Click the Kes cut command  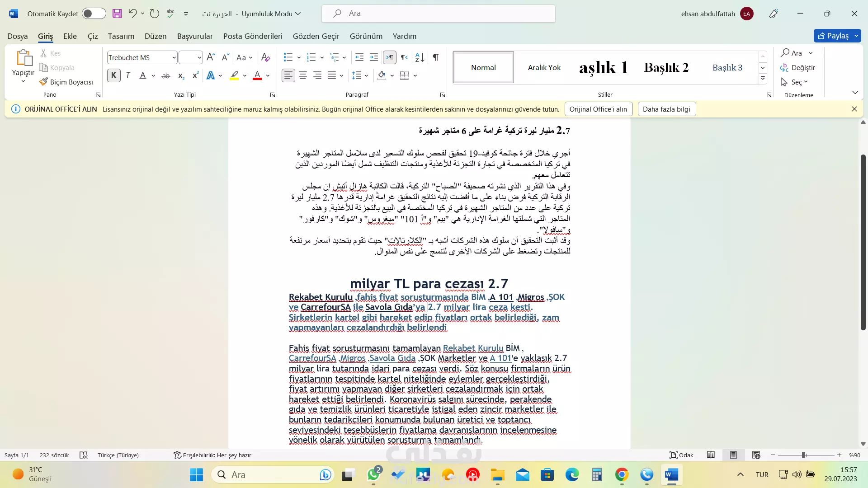pos(50,53)
